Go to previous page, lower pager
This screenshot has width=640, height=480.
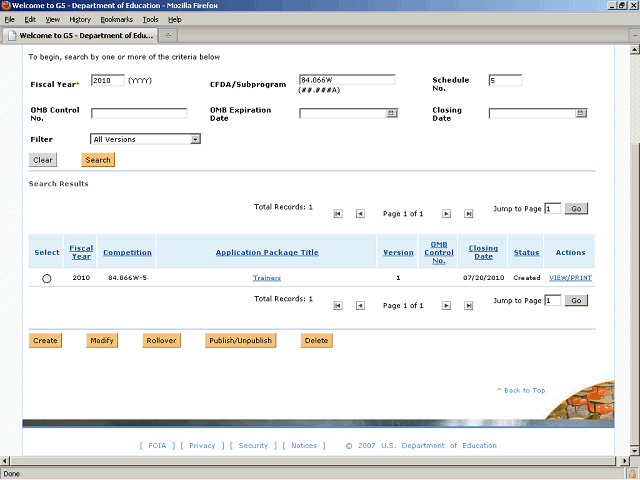[360, 305]
